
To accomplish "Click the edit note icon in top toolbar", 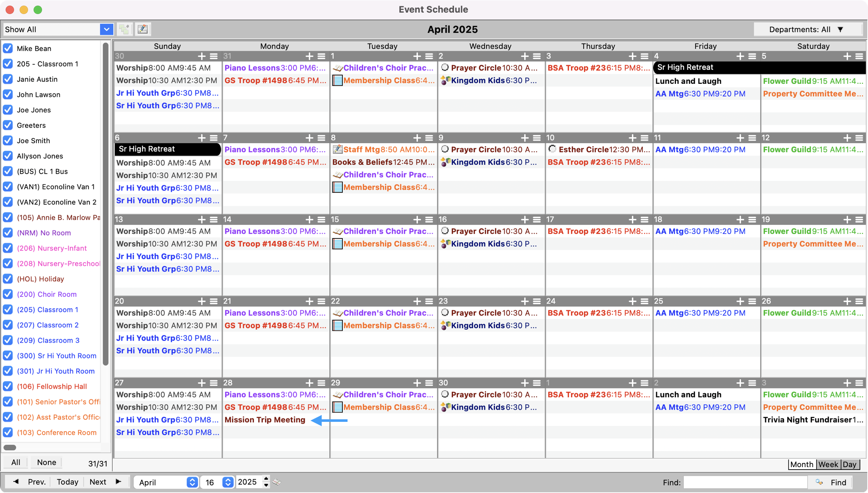I will click(143, 29).
